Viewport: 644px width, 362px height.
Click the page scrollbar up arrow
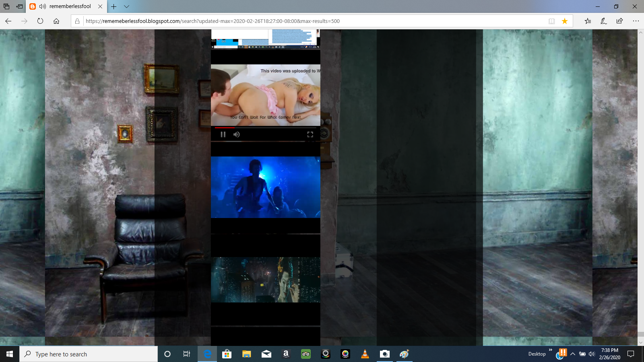point(641,32)
